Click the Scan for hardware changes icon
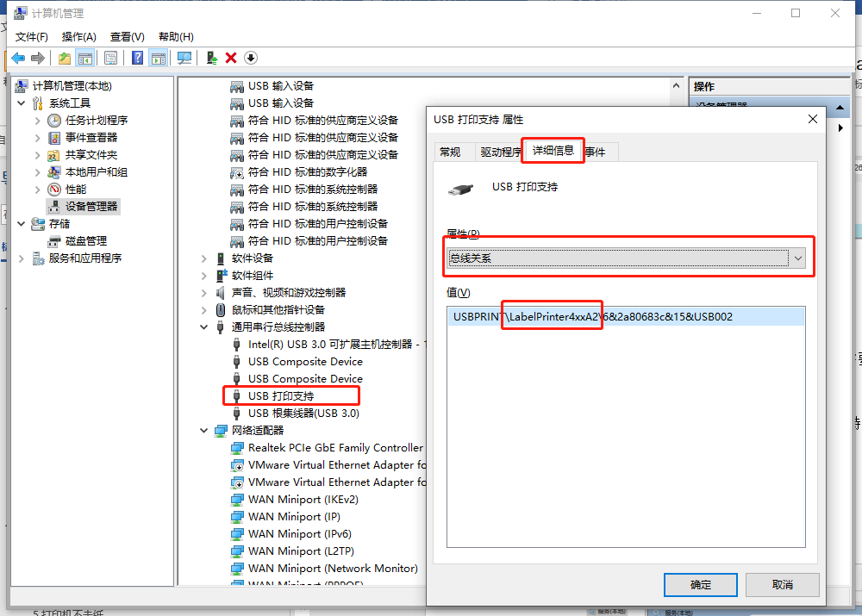This screenshot has width=862, height=616. coord(184,58)
